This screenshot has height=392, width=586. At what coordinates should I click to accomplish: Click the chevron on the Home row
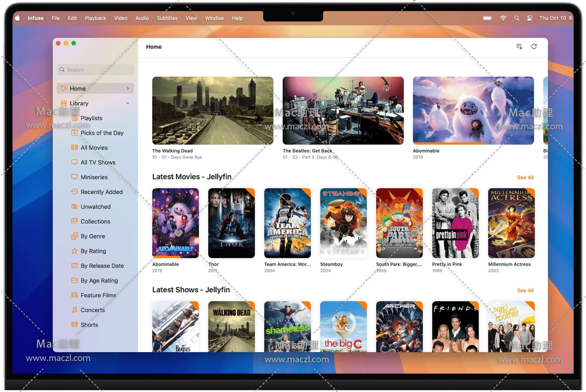128,88
